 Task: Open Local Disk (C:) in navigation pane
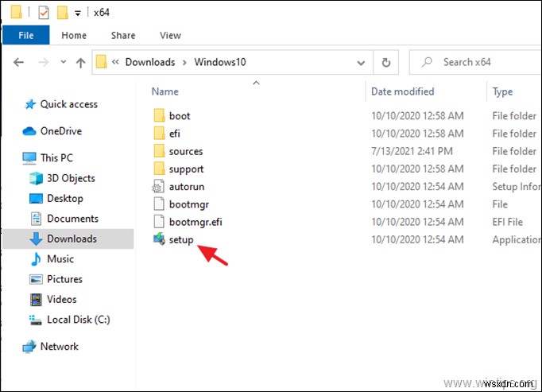pos(79,320)
